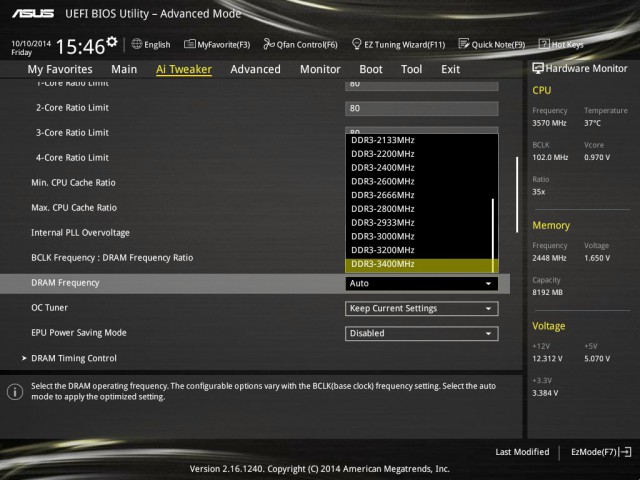The width and height of the screenshot is (640, 480).
Task: Open the clock settings gear icon
Action: coord(112,42)
